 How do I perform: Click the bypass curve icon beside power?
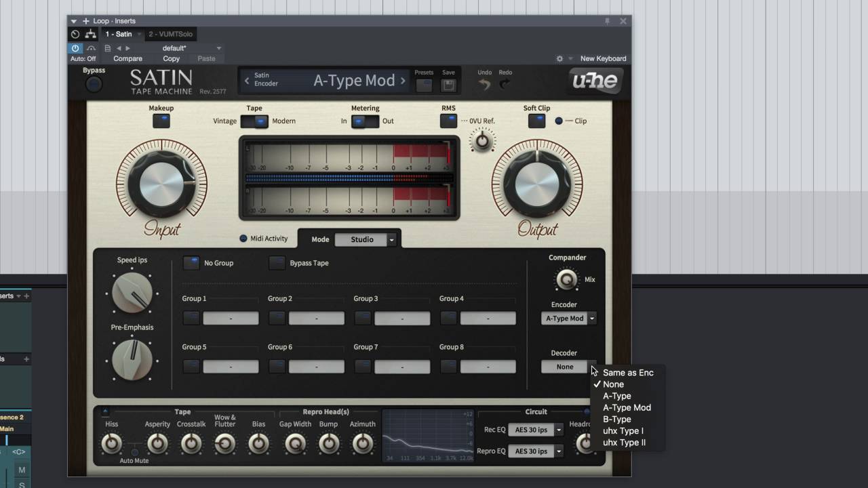point(90,48)
